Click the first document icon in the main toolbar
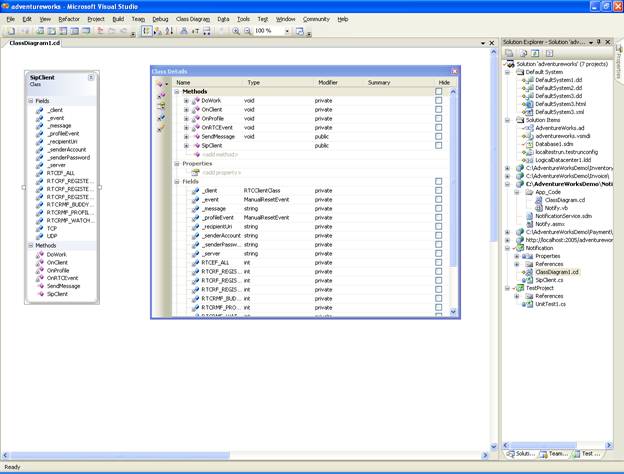The image size is (624, 474). tap(11, 31)
